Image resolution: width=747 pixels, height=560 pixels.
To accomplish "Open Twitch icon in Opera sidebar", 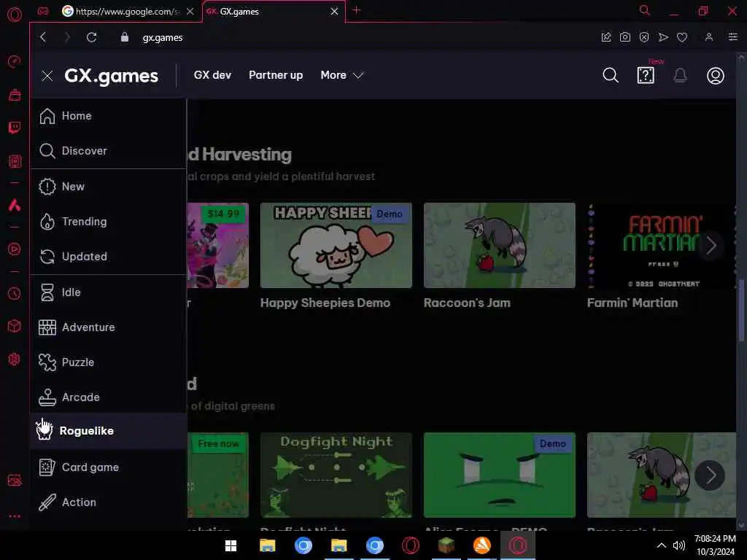I will click(x=15, y=127).
